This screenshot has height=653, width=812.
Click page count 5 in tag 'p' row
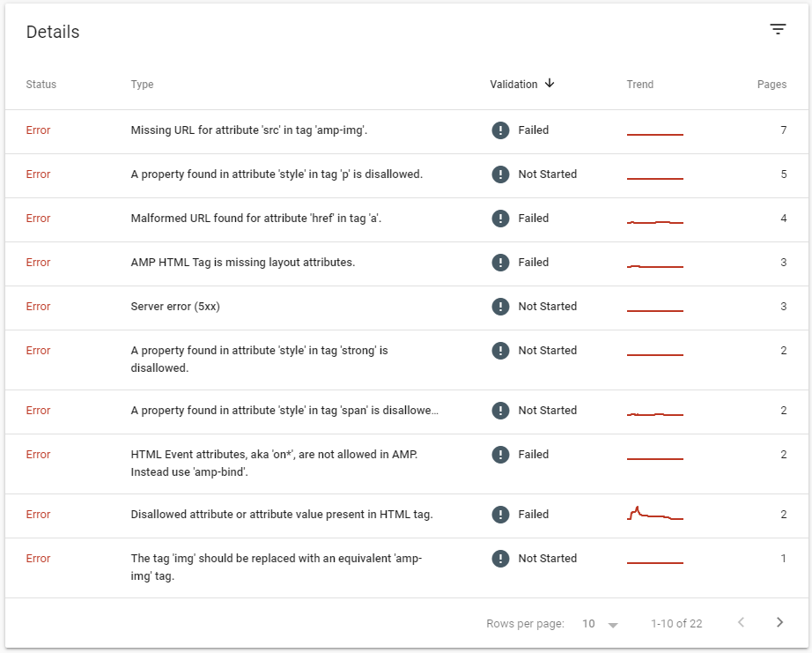tap(784, 174)
